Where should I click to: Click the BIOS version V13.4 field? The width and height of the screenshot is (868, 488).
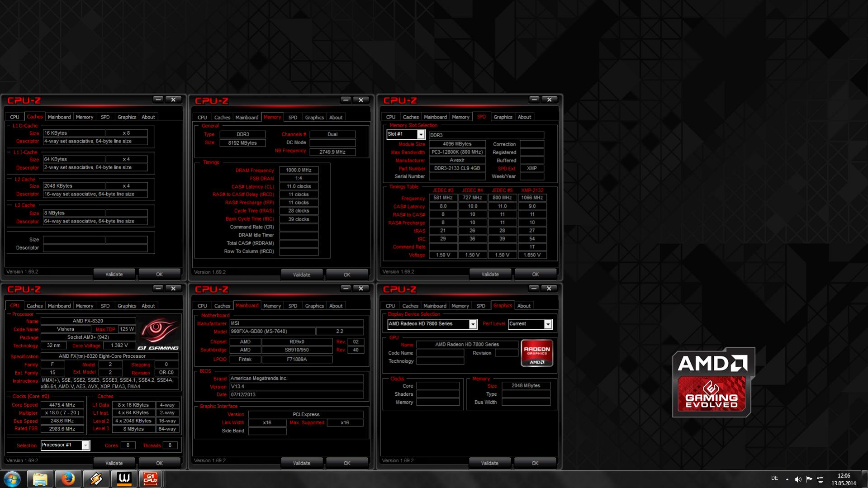click(296, 387)
